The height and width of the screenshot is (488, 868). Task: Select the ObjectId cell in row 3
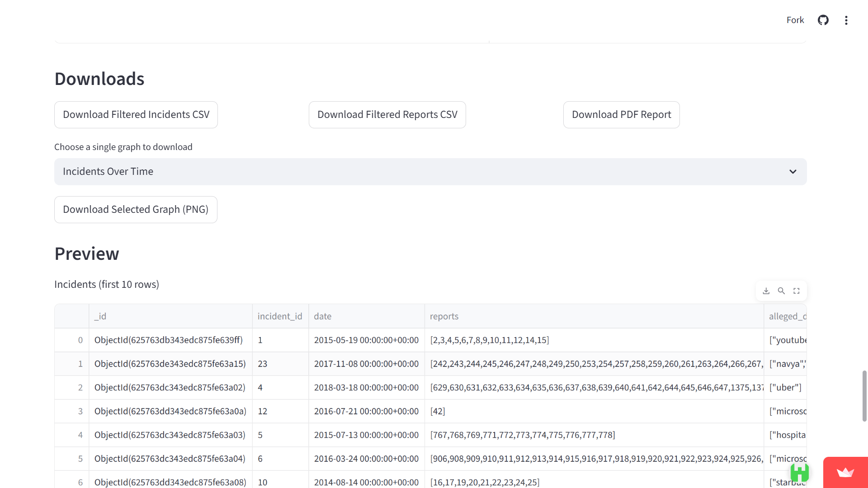tap(170, 411)
